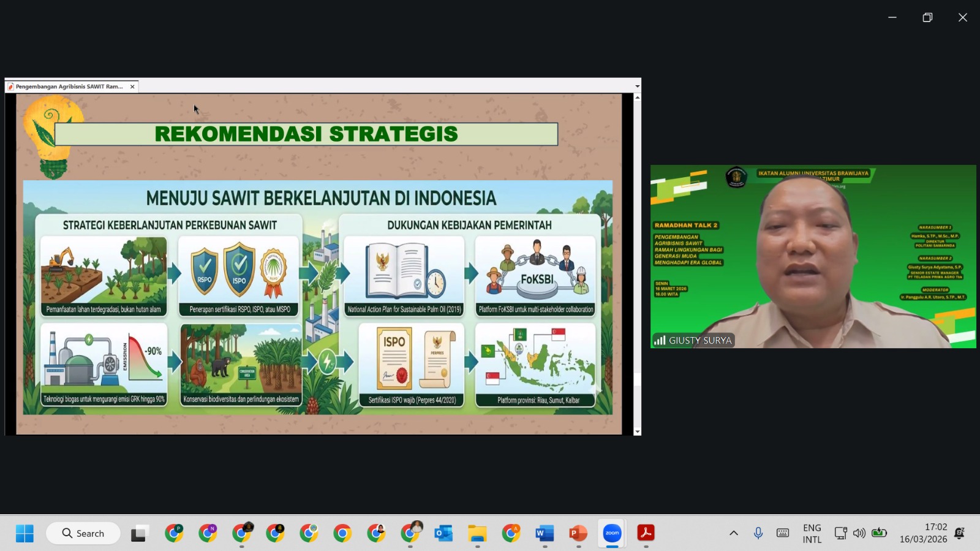The image size is (980, 551).
Task: Toggle the microphone icon in system tray
Action: point(758,533)
